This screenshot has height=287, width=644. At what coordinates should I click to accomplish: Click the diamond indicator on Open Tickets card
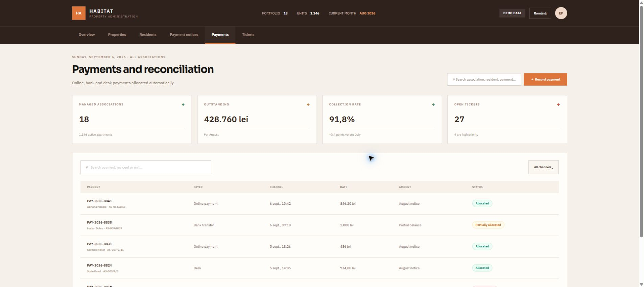(558, 105)
